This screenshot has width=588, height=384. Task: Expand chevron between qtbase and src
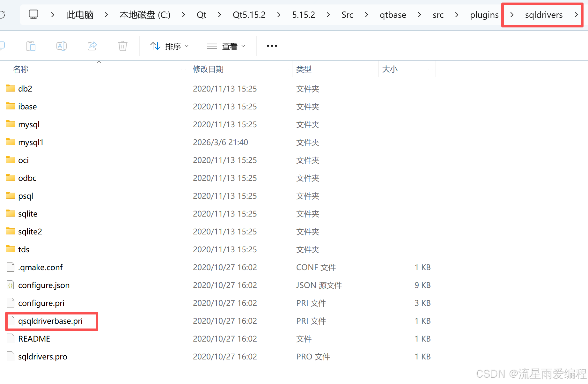[419, 15]
